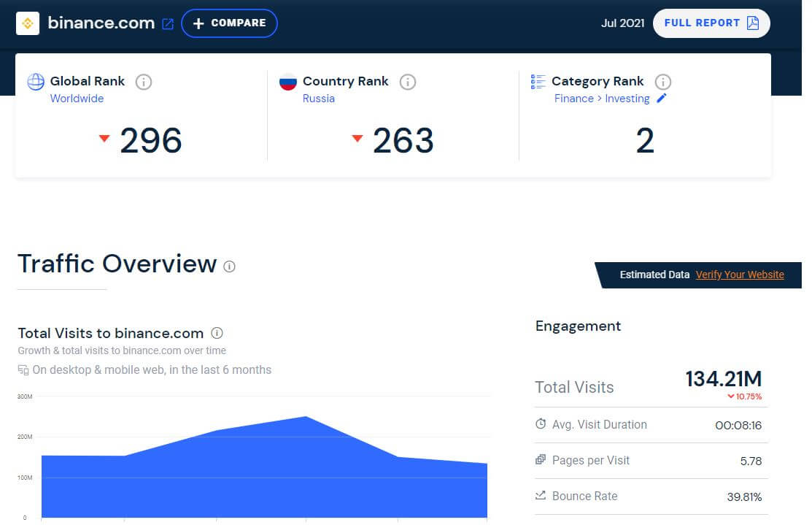Screen dimensions: 812x525
Task: Click the binance.com site title
Action: click(x=101, y=23)
